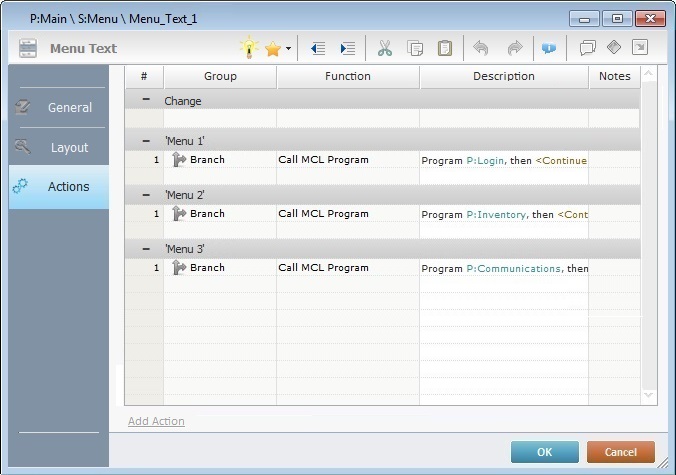
Task: Collapse the Change group
Action: click(x=146, y=100)
